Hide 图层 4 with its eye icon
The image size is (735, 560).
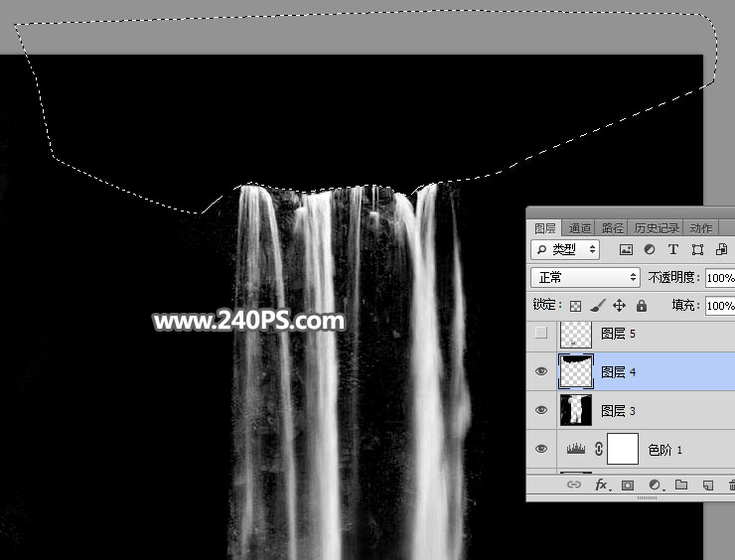(x=541, y=371)
